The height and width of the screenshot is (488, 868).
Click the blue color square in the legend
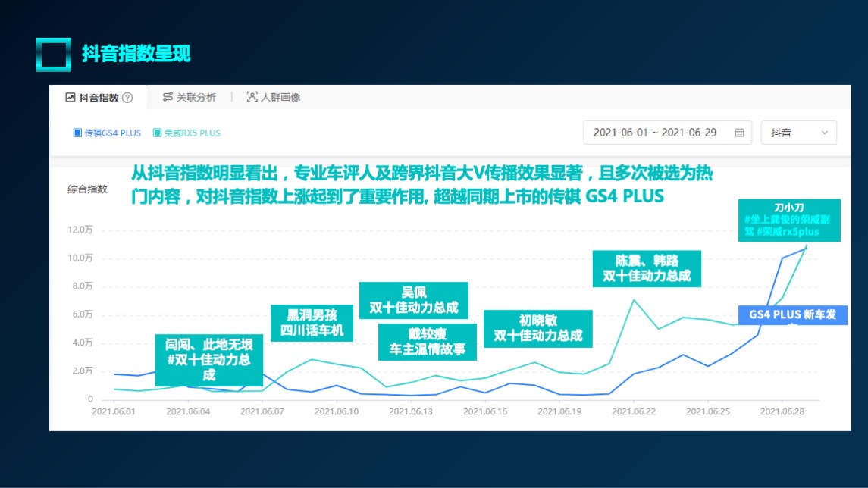pos(77,132)
